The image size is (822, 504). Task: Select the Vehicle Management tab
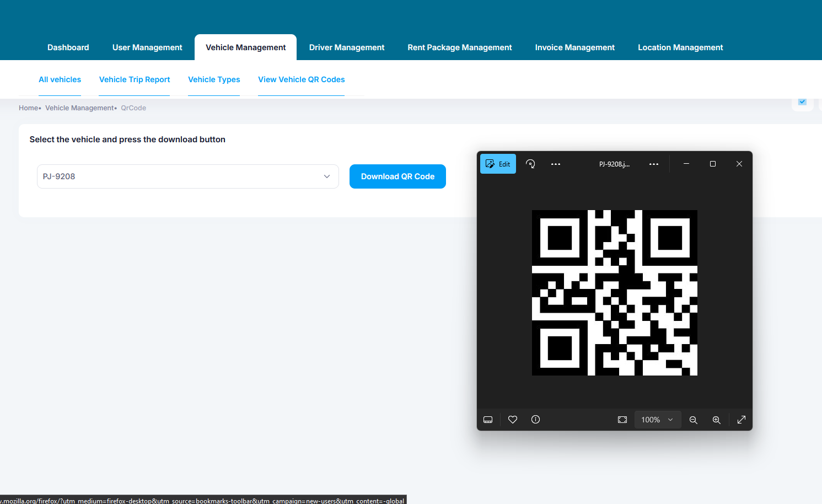point(246,47)
